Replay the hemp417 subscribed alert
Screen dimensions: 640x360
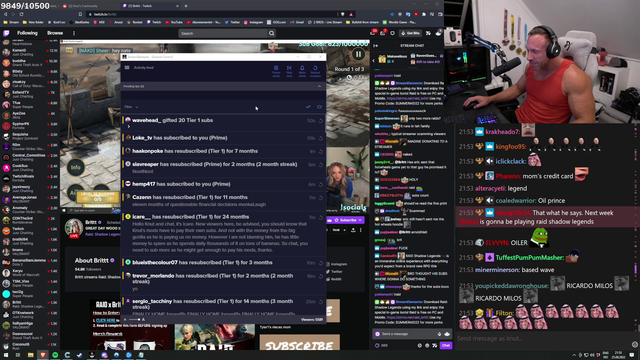(321, 184)
